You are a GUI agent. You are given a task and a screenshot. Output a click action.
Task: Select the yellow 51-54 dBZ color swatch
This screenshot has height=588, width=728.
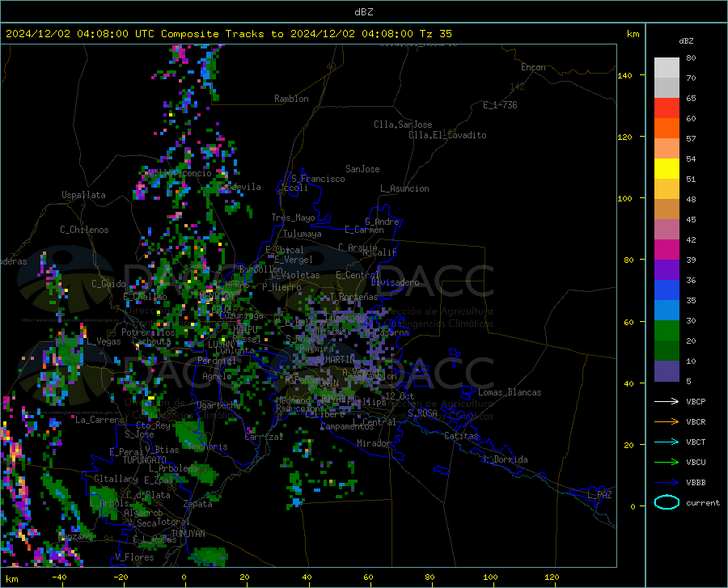click(667, 169)
